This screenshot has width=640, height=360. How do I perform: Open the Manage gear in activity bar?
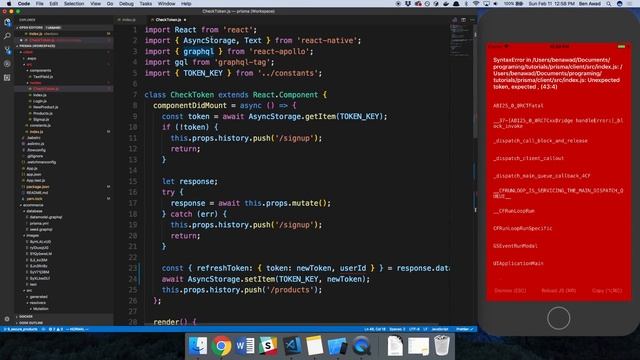7,319
